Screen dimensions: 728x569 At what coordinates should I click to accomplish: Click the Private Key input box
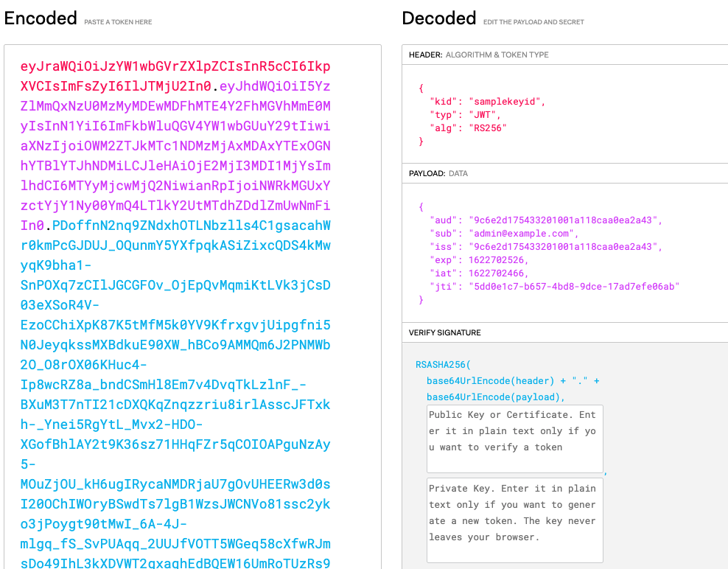pyautogui.click(x=515, y=520)
